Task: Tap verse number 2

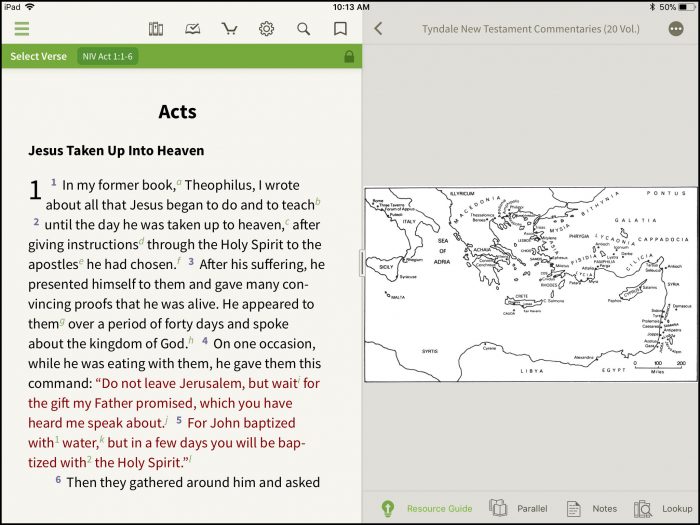Action: (x=36, y=221)
